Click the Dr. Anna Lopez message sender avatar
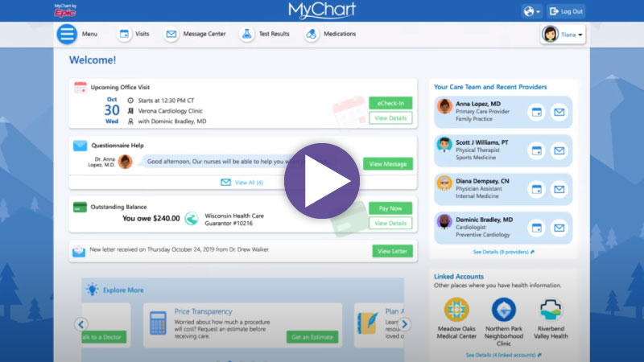Viewport: 644px width, 362px height. 126,162
